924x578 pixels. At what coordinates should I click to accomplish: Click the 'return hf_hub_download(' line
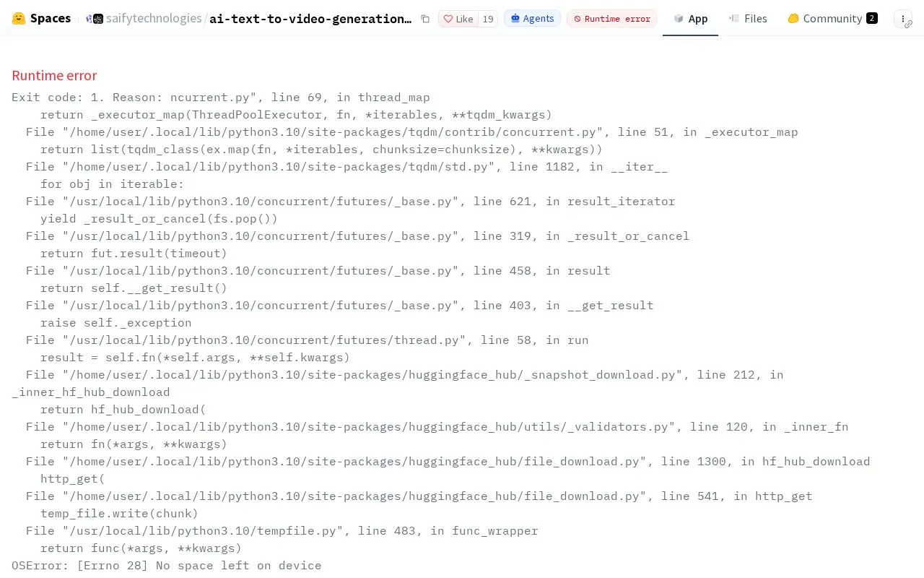[123, 409]
